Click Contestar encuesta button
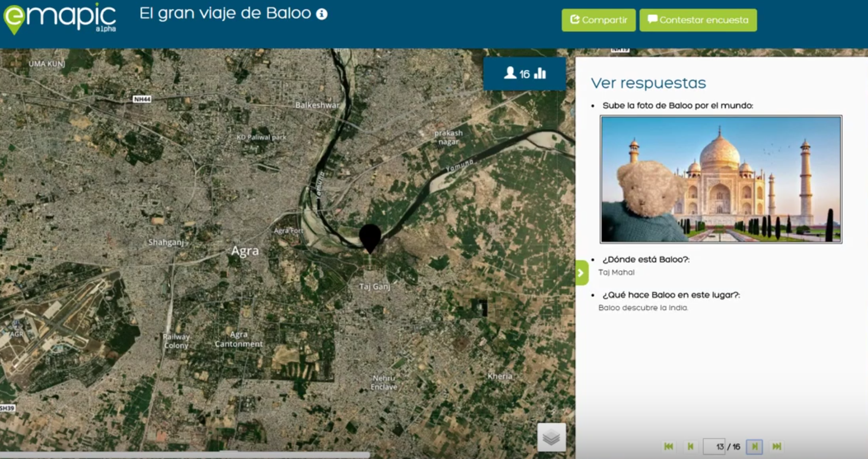 point(698,20)
